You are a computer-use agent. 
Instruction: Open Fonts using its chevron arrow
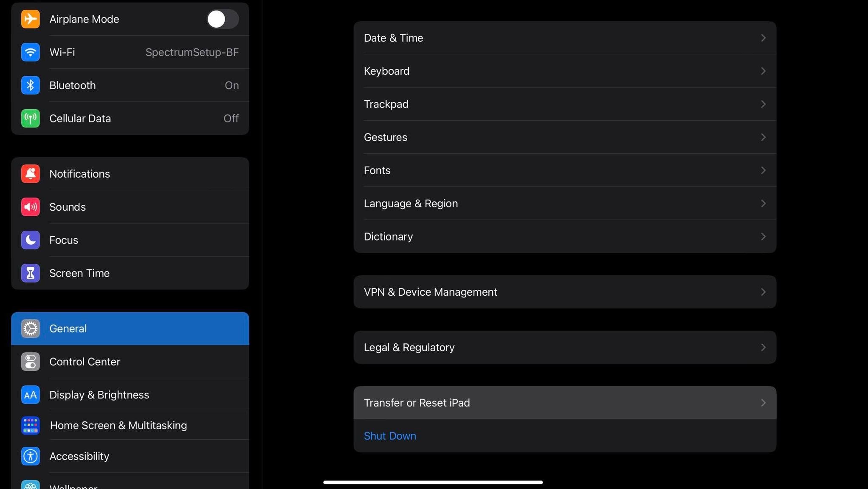click(763, 170)
